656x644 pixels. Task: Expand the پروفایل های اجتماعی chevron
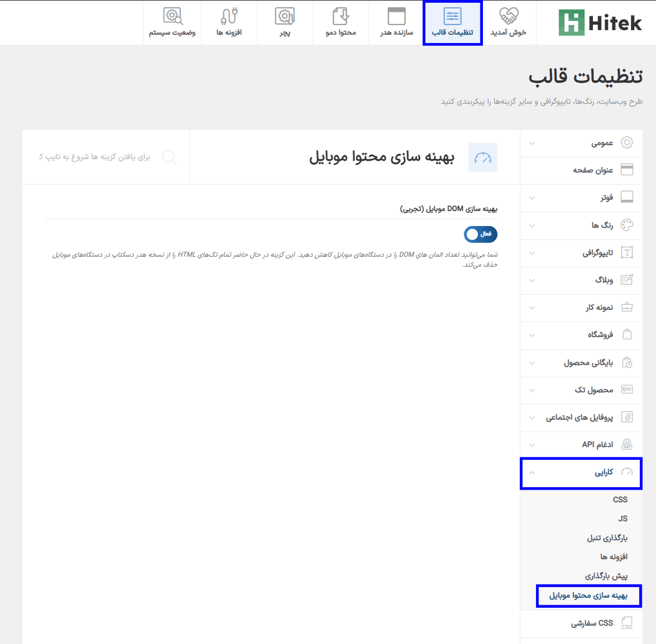click(532, 417)
